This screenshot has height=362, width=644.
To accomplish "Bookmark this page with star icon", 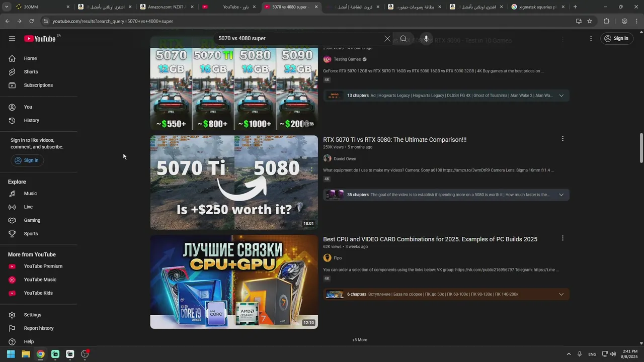I will tap(590, 21).
